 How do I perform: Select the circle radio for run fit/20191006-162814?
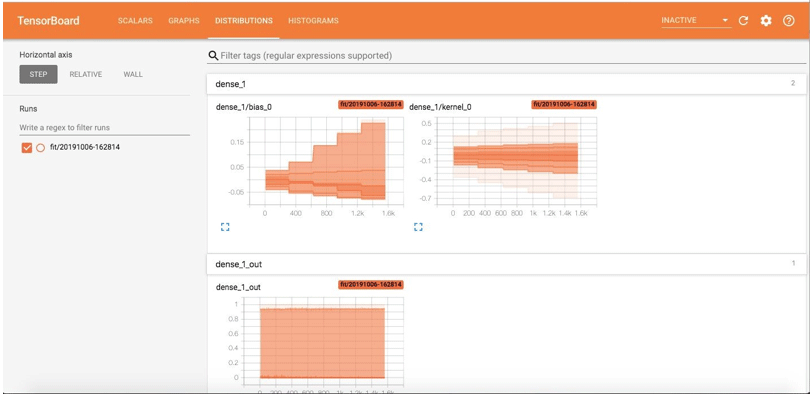(x=41, y=148)
